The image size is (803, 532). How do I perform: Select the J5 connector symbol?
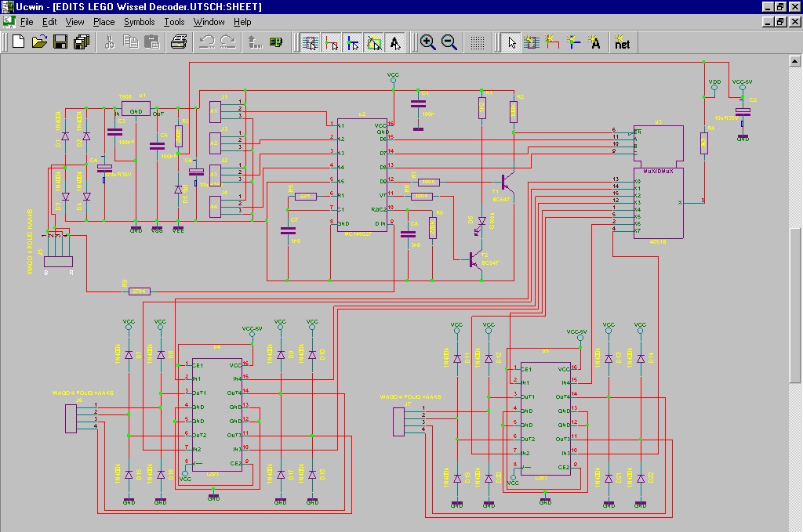tap(58, 261)
